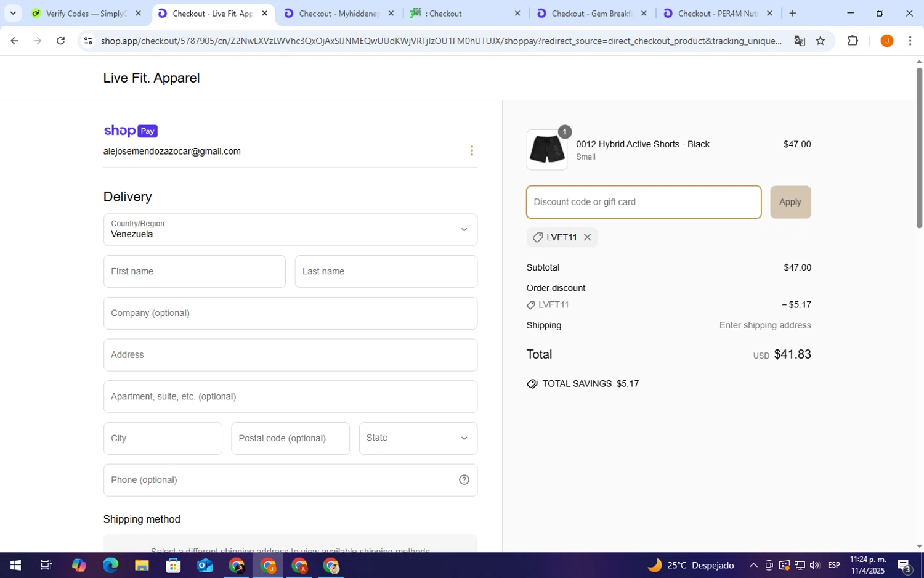Open the Chrome three-dot menu
Viewport: 924px width, 578px height.
(x=910, y=41)
